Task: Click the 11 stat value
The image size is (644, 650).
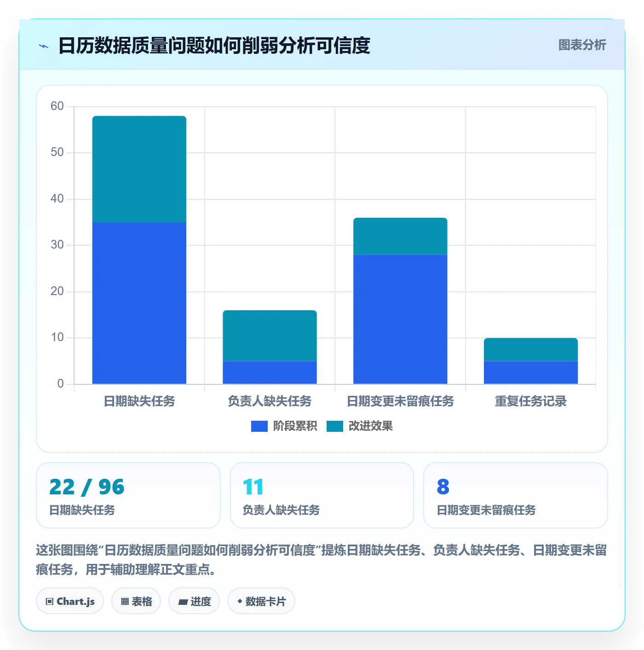Action: point(253,487)
